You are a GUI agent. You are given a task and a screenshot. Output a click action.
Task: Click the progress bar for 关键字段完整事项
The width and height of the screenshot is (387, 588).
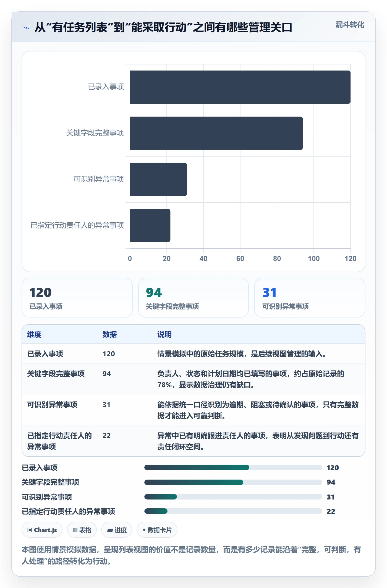pyautogui.click(x=233, y=482)
